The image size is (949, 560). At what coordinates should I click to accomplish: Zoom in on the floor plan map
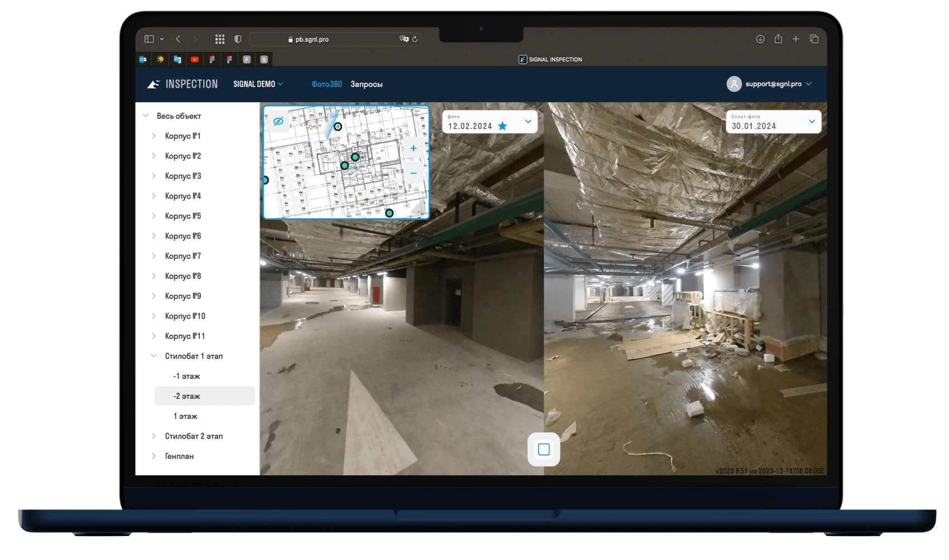tap(413, 148)
